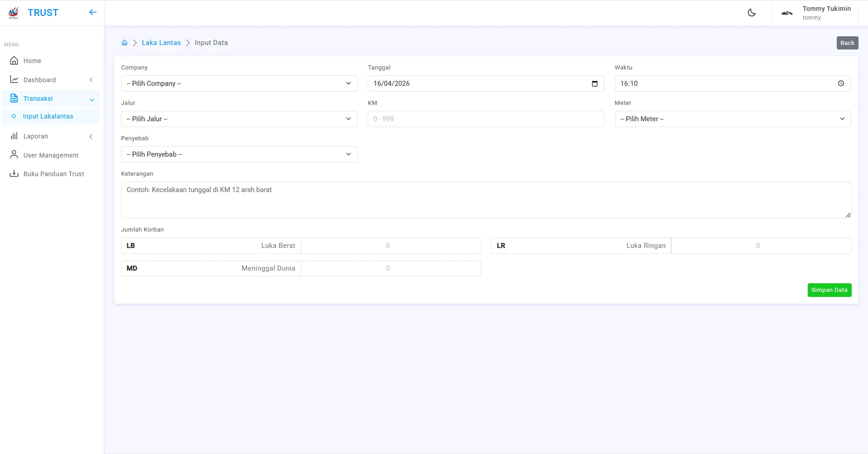Click the user avatar next to Tommy Tukimin
This screenshot has height=454, width=868.
pos(787,13)
